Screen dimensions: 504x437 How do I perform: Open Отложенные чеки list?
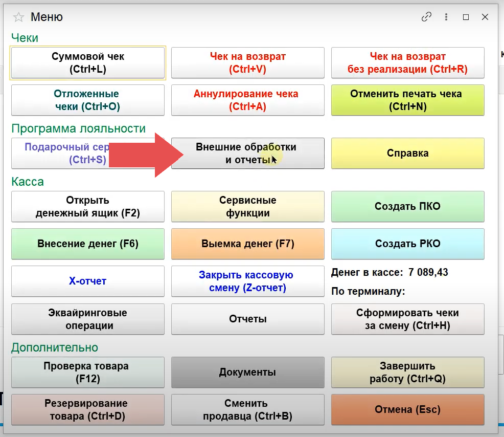coord(88,100)
